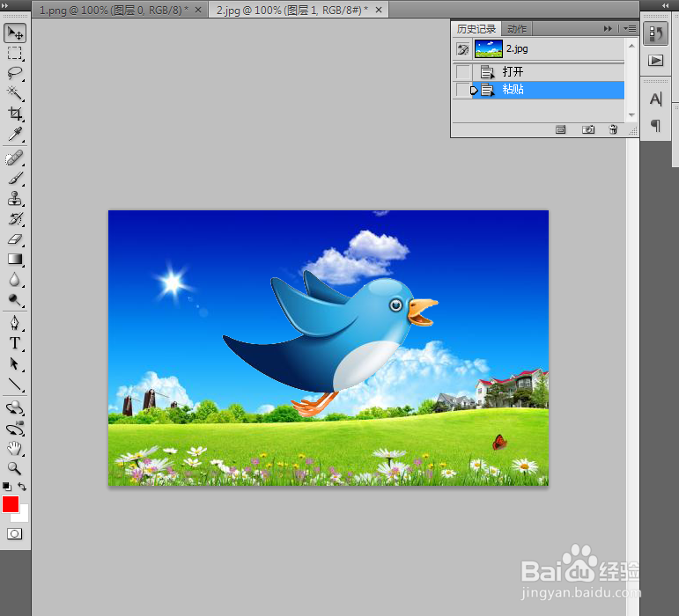Set history brush source for 2.jpg snapshot
679x616 pixels.
(x=463, y=49)
